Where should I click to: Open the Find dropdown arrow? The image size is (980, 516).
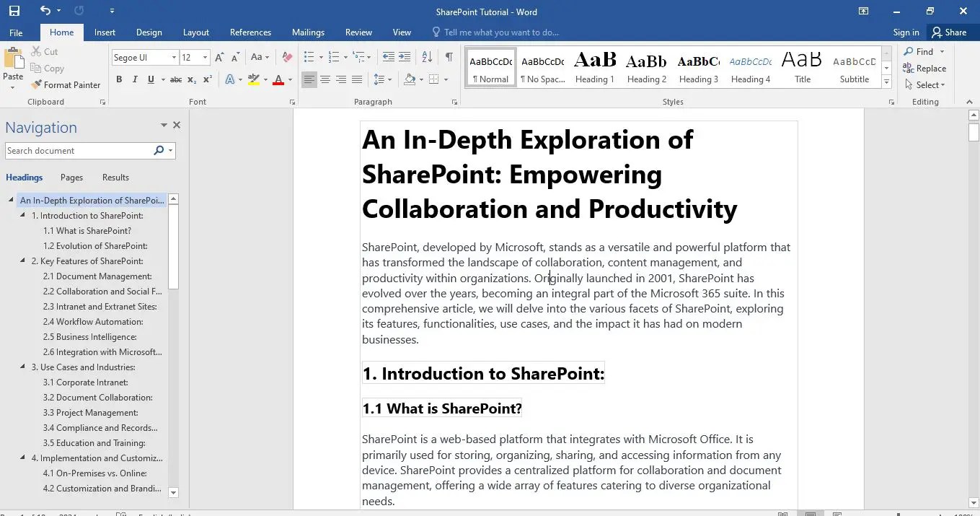(x=942, y=51)
